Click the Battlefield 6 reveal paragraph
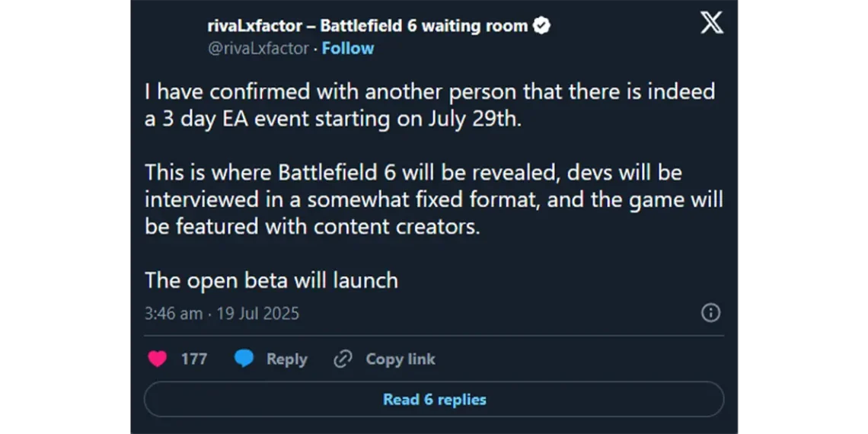This screenshot has width=868, height=434. click(x=434, y=199)
